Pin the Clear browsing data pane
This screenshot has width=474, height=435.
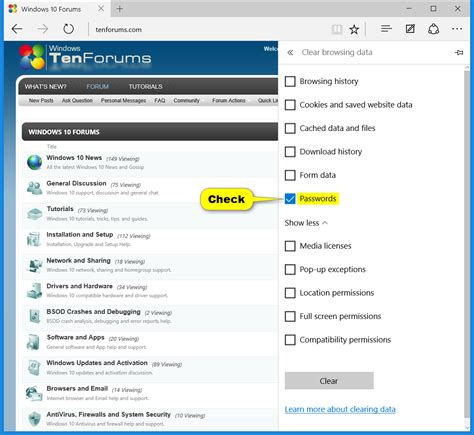(x=459, y=52)
